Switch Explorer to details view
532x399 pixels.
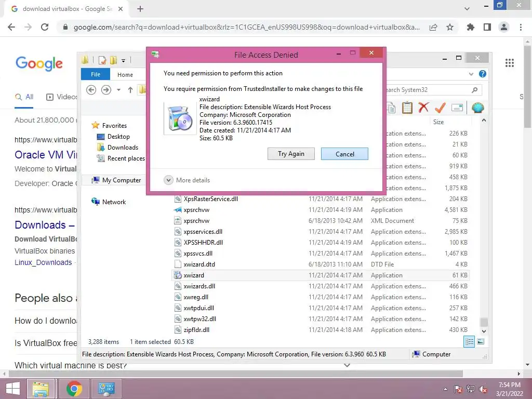point(469,342)
